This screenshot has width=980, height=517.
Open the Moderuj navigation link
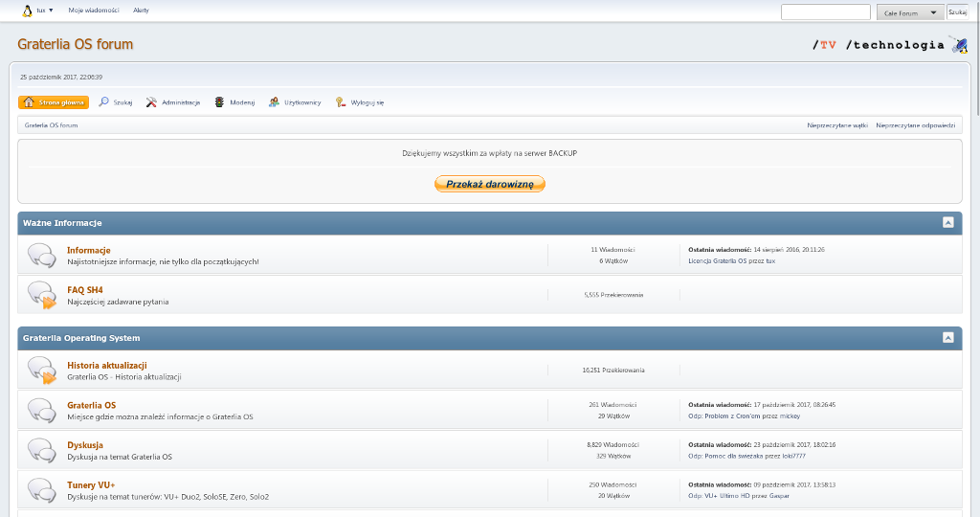click(242, 102)
